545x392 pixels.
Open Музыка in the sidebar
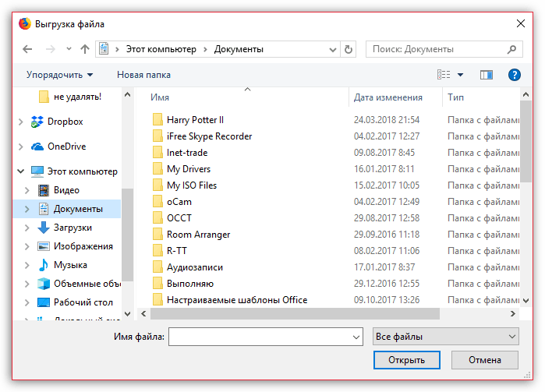pyautogui.click(x=62, y=265)
